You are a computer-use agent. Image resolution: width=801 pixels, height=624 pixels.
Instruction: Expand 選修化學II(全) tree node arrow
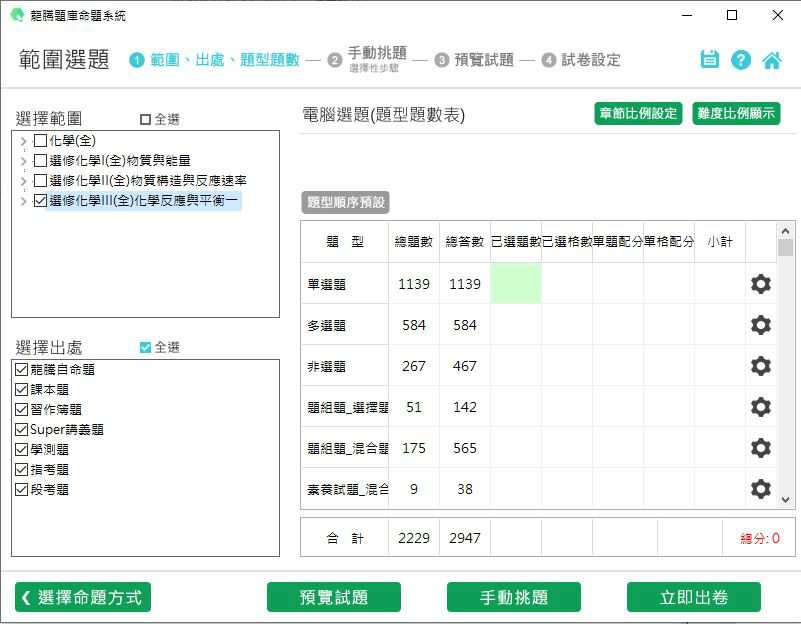point(23,181)
